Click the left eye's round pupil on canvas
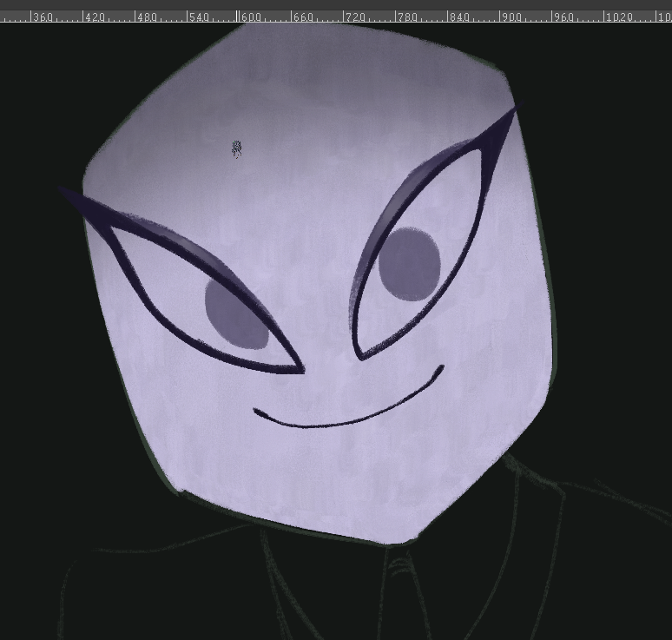672x640 pixels. [236, 313]
